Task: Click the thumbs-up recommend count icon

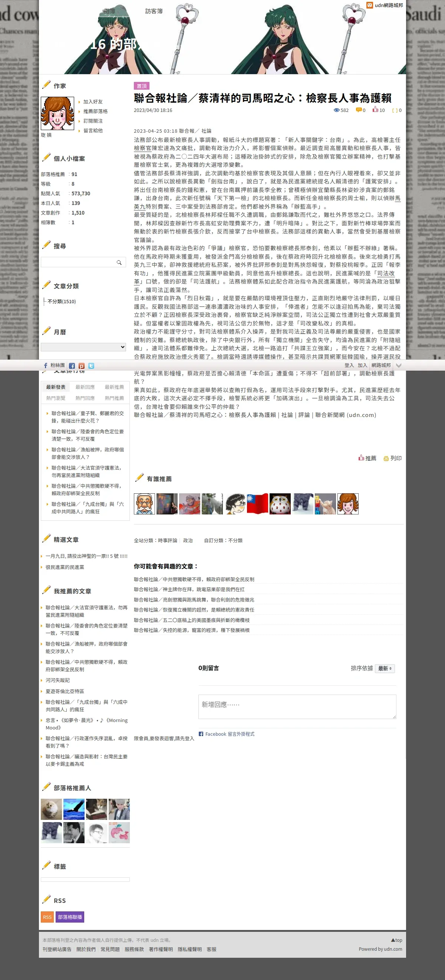Action: point(375,110)
